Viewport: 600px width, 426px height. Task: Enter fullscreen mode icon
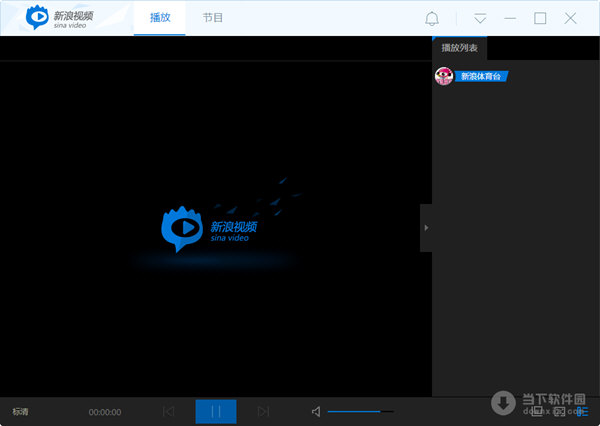click(559, 411)
